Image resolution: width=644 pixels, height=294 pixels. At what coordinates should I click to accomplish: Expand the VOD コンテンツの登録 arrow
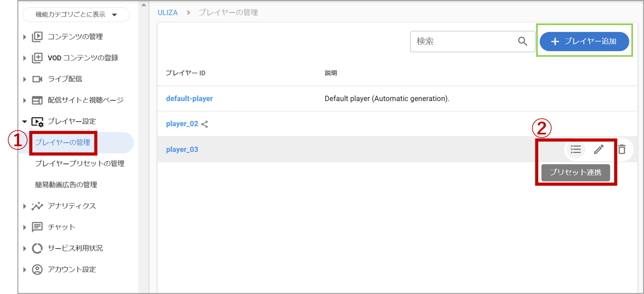point(25,58)
